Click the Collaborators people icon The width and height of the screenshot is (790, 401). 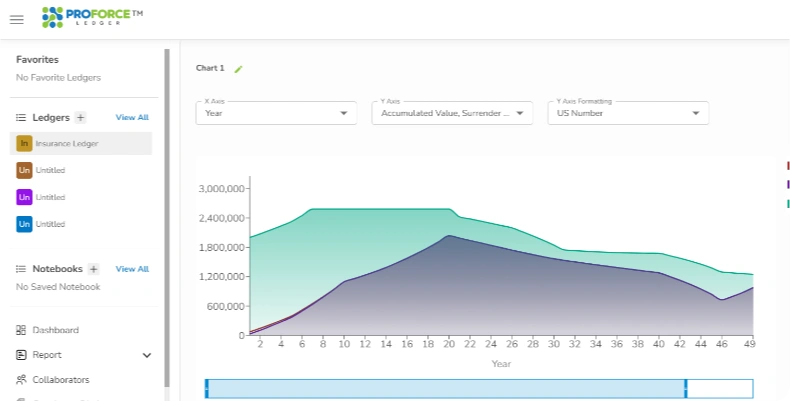point(21,379)
